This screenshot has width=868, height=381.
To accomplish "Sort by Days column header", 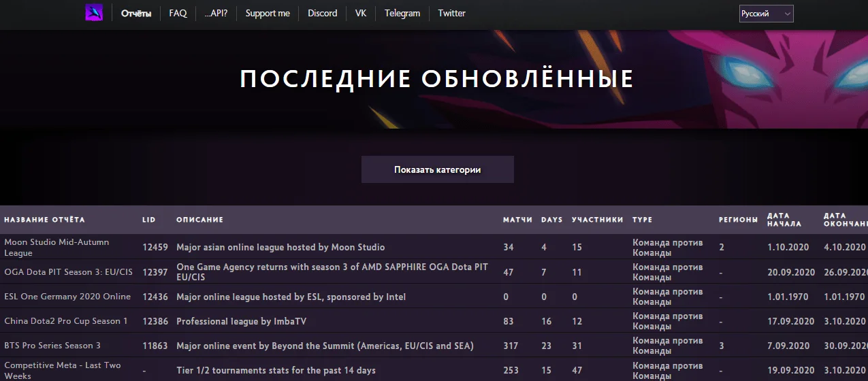I will (552, 220).
